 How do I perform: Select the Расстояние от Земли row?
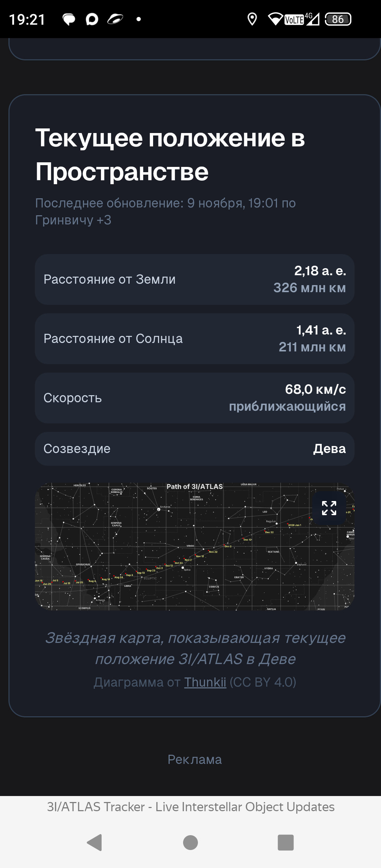(x=195, y=279)
